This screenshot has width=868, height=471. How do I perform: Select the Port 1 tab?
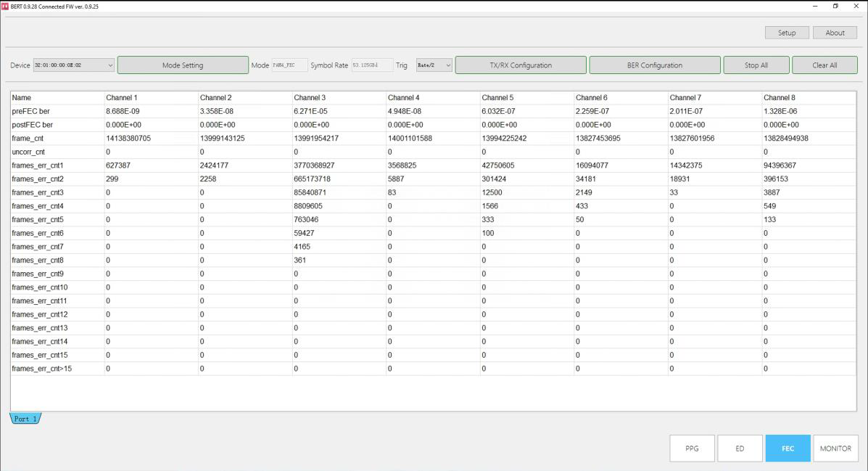[x=25, y=419]
